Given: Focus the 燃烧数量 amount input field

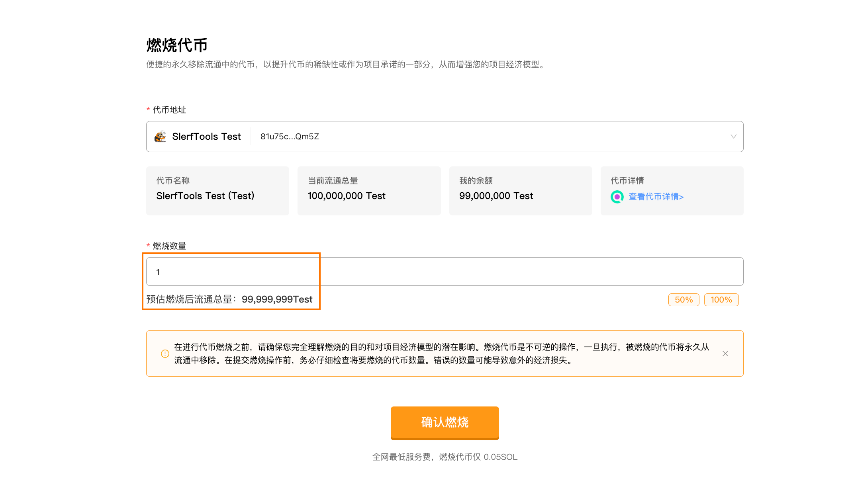Looking at the screenshot, I should click(445, 272).
